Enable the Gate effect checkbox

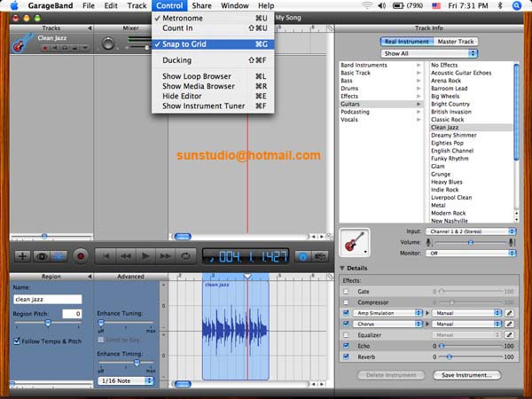pyautogui.click(x=346, y=292)
